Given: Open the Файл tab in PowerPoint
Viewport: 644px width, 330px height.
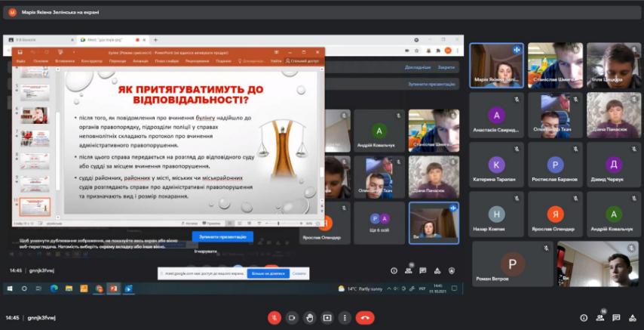Looking at the screenshot, I should [21, 61].
